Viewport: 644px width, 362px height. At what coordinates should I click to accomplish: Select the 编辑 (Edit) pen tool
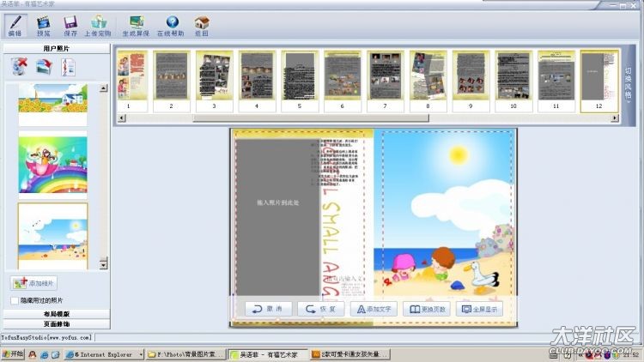pyautogui.click(x=17, y=25)
